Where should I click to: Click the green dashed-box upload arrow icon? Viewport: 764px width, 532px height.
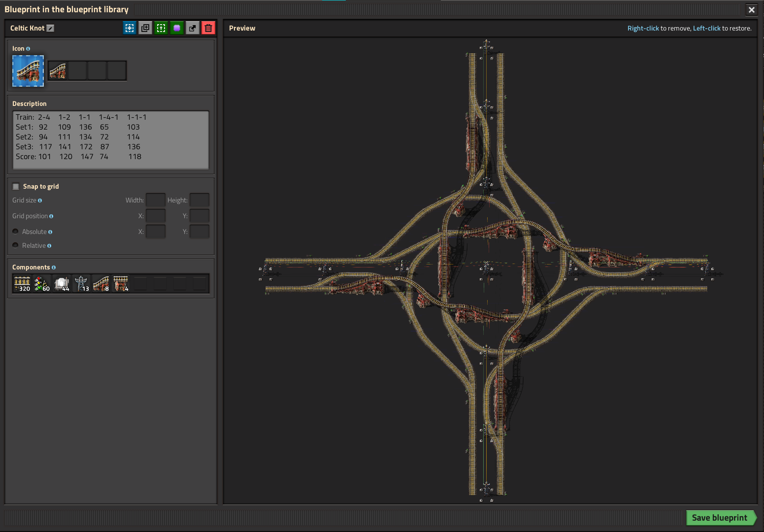click(161, 28)
